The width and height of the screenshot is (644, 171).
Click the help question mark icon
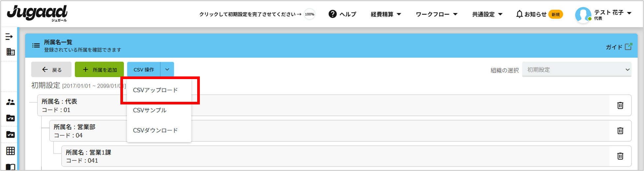(x=333, y=14)
